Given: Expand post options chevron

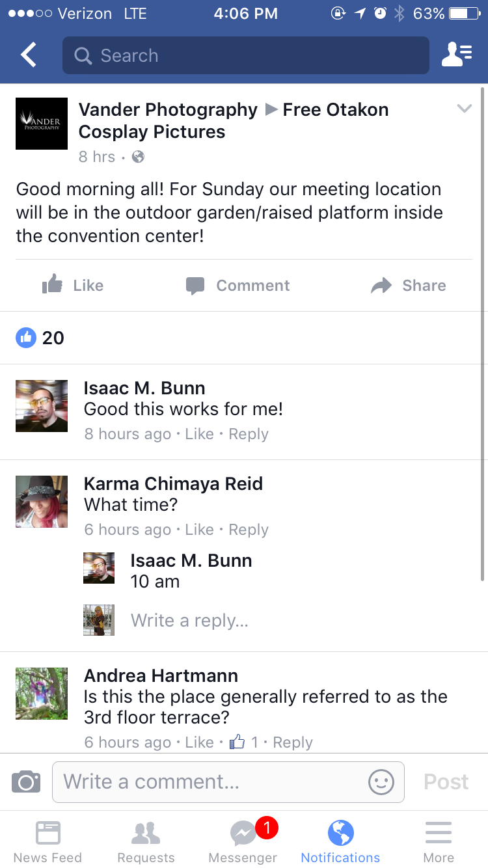Looking at the screenshot, I should (x=464, y=109).
